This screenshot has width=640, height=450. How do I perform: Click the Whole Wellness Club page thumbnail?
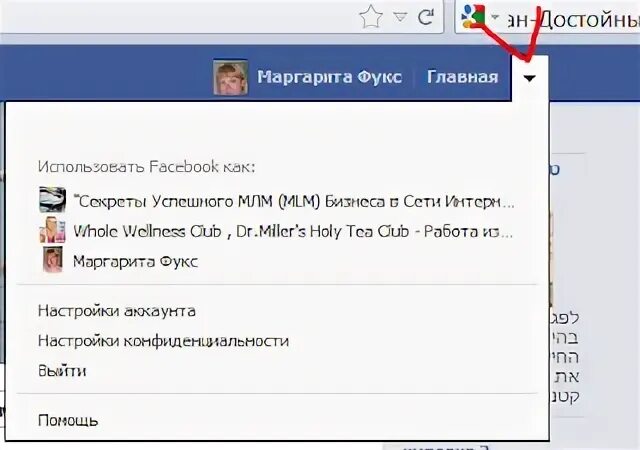52,230
